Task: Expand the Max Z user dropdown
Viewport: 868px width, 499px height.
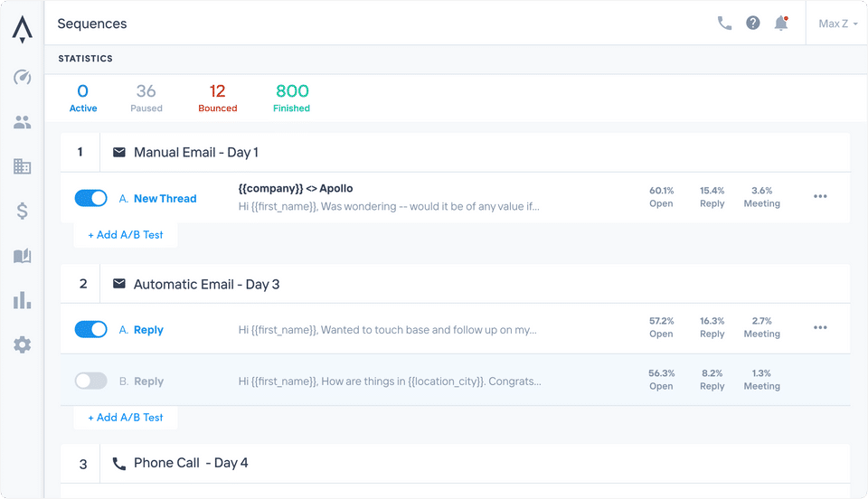Action: point(837,24)
